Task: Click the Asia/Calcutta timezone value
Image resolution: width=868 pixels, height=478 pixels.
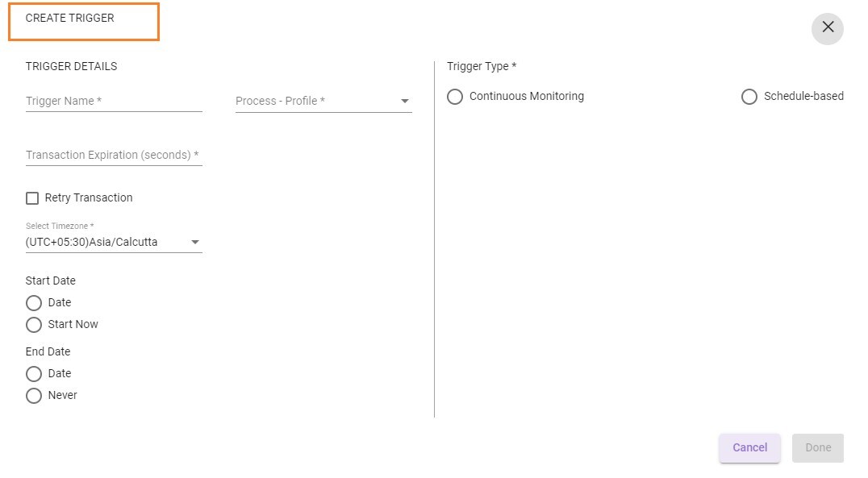Action: tap(91, 243)
